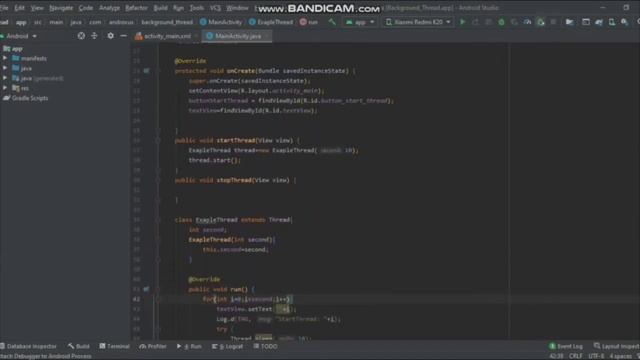Viewport: 640px width, 360px height.
Task: Click Apply Changes and Restart Activity icon
Action: coord(476,22)
